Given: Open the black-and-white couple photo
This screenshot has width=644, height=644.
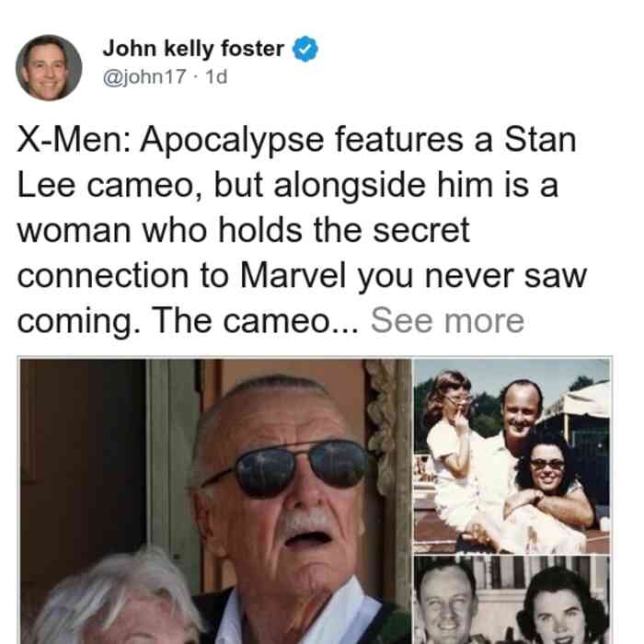Looking at the screenshot, I should click(512, 601).
